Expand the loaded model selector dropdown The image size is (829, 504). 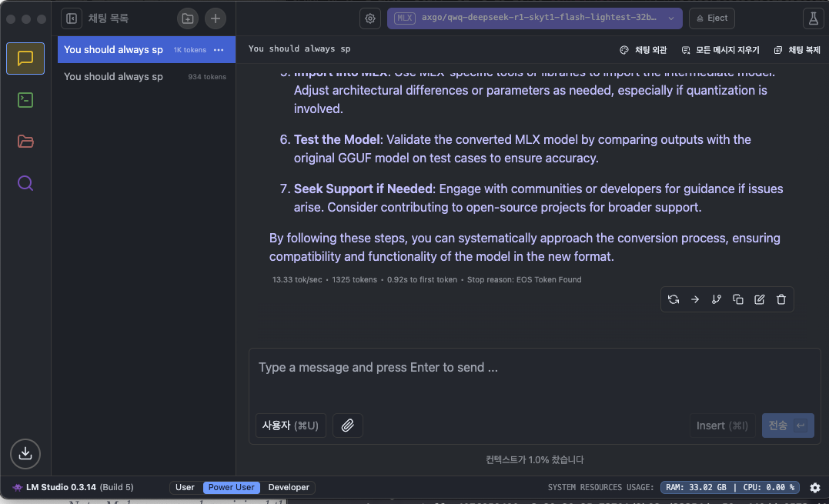coord(534,18)
